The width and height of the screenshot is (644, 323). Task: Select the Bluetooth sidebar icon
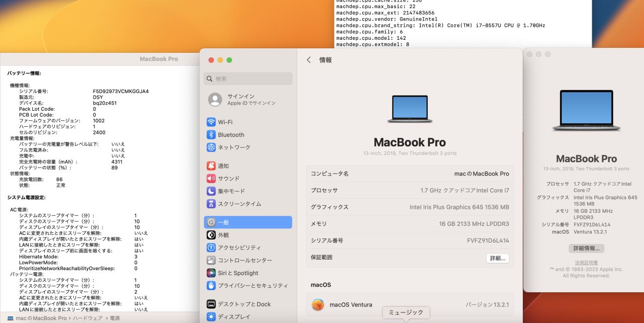pyautogui.click(x=211, y=135)
